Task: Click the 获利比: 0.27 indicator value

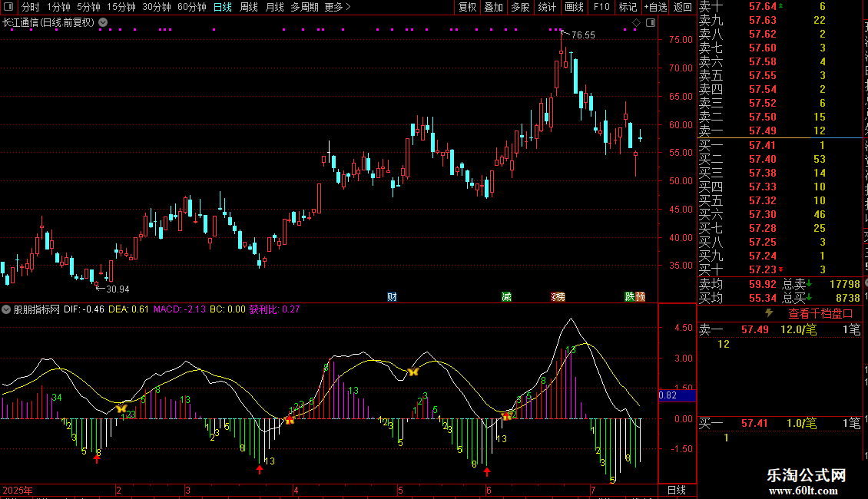Action: (x=274, y=309)
